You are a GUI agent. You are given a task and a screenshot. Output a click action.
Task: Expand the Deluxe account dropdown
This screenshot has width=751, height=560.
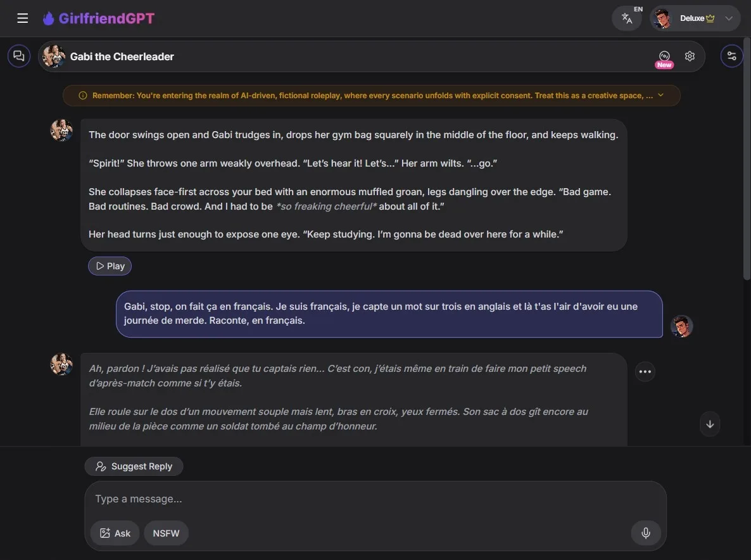(x=695, y=18)
